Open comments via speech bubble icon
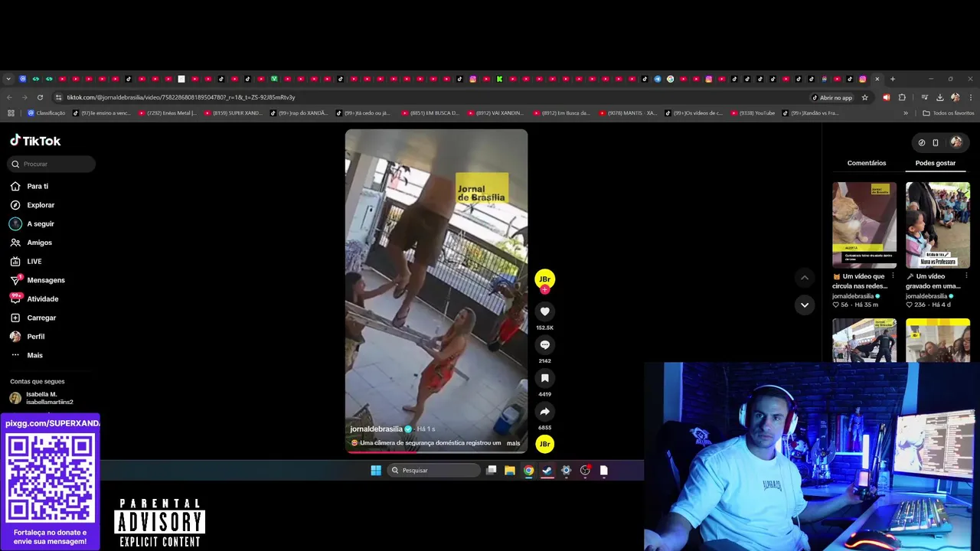This screenshot has width=980, height=551. pyautogui.click(x=544, y=345)
